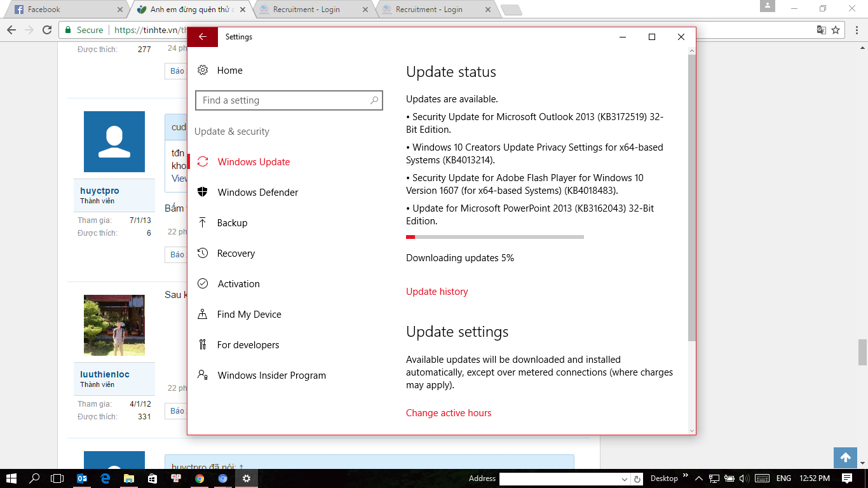Open volume control tray icon
The height and width of the screenshot is (488, 868).
click(x=744, y=478)
